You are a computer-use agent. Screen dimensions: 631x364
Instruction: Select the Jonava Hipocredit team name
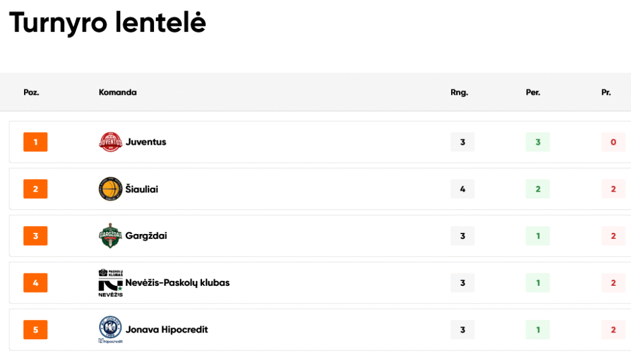(166, 330)
